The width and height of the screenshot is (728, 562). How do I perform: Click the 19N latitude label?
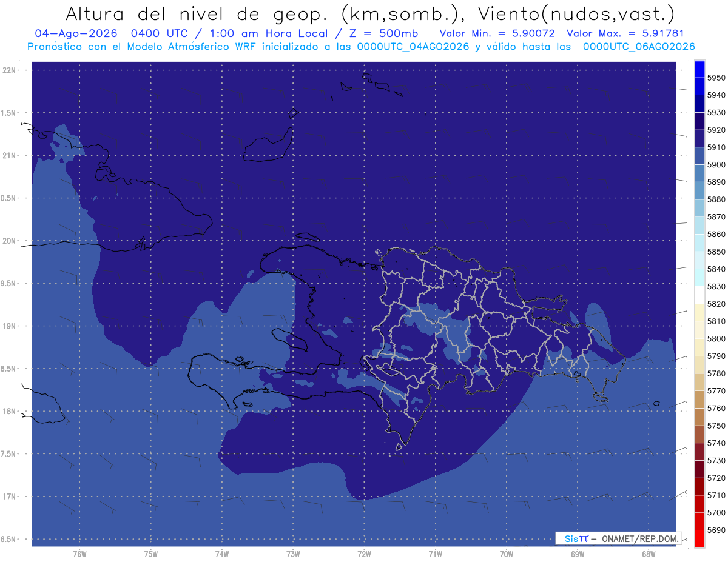point(10,326)
